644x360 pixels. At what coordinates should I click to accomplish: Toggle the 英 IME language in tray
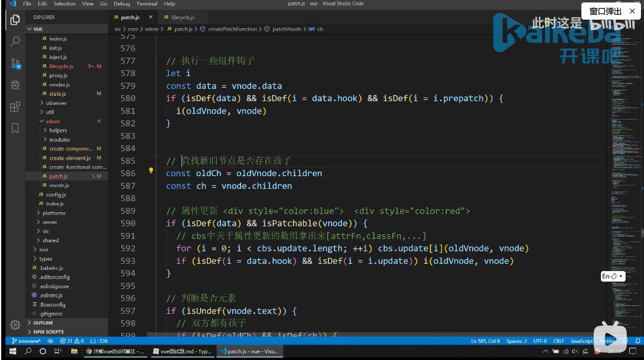(586, 351)
